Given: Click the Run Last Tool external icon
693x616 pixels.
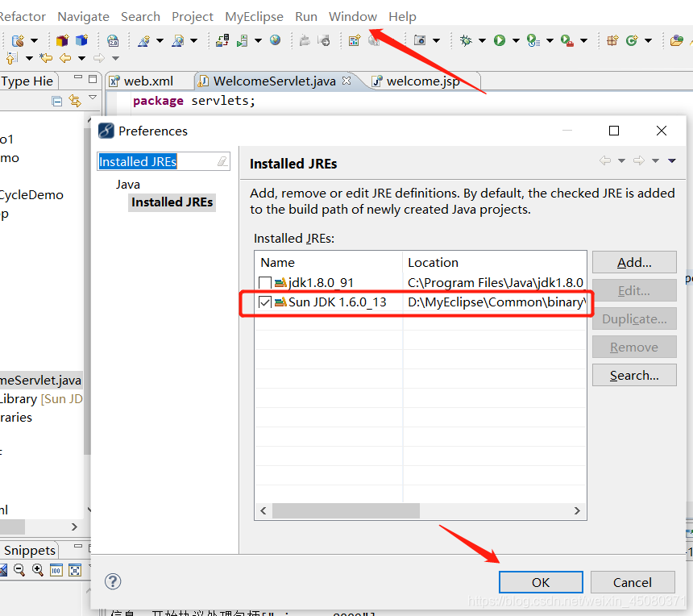Looking at the screenshot, I should [567, 40].
